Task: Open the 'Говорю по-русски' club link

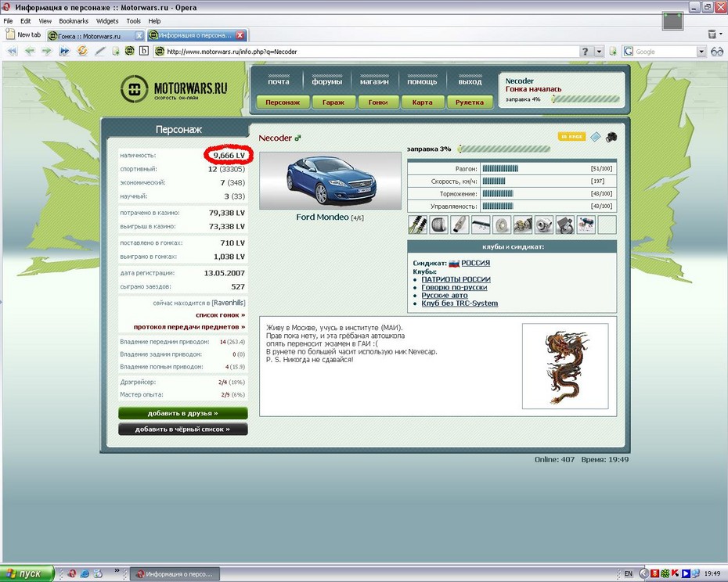Action: click(x=454, y=287)
